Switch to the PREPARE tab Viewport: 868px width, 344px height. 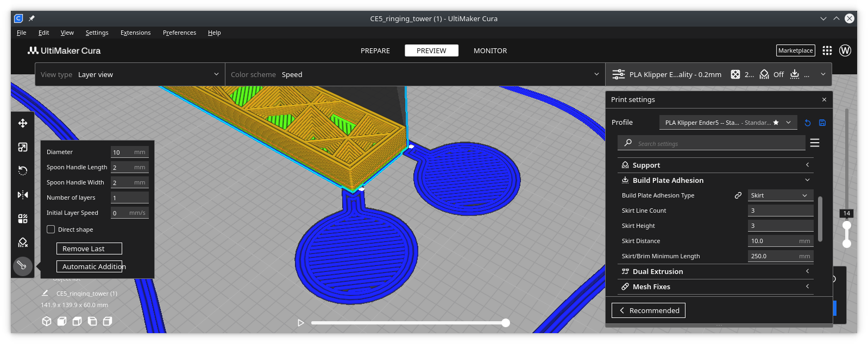click(375, 50)
